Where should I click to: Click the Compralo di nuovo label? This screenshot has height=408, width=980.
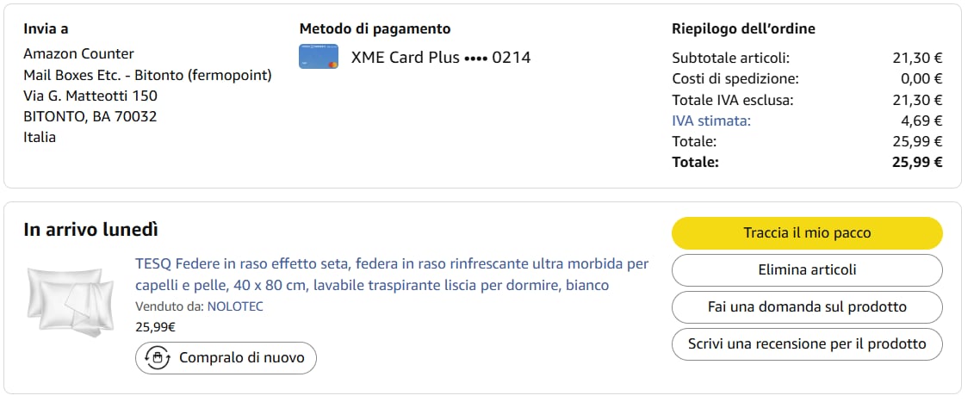(x=241, y=358)
